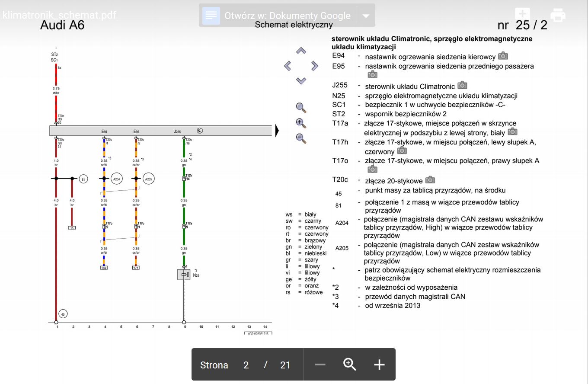Open camera photo for E94 seat heating

[503, 56]
